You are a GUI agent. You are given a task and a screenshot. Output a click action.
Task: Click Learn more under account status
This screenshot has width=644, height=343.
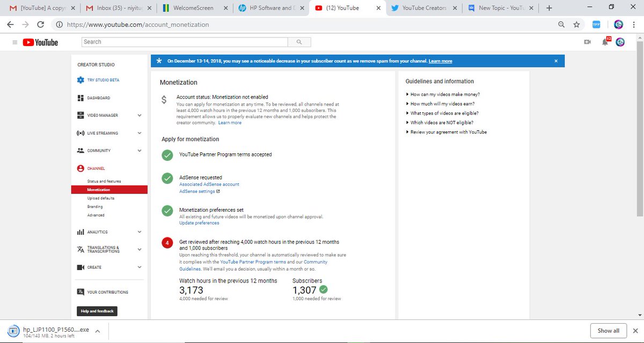pyautogui.click(x=230, y=123)
